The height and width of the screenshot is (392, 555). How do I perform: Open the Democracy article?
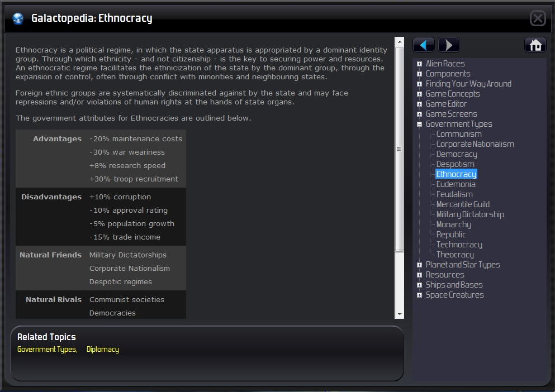pyautogui.click(x=457, y=154)
